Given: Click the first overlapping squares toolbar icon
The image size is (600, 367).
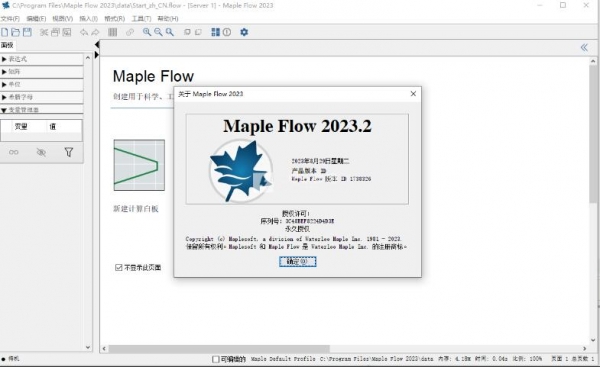Looking at the screenshot, I should (187, 32).
